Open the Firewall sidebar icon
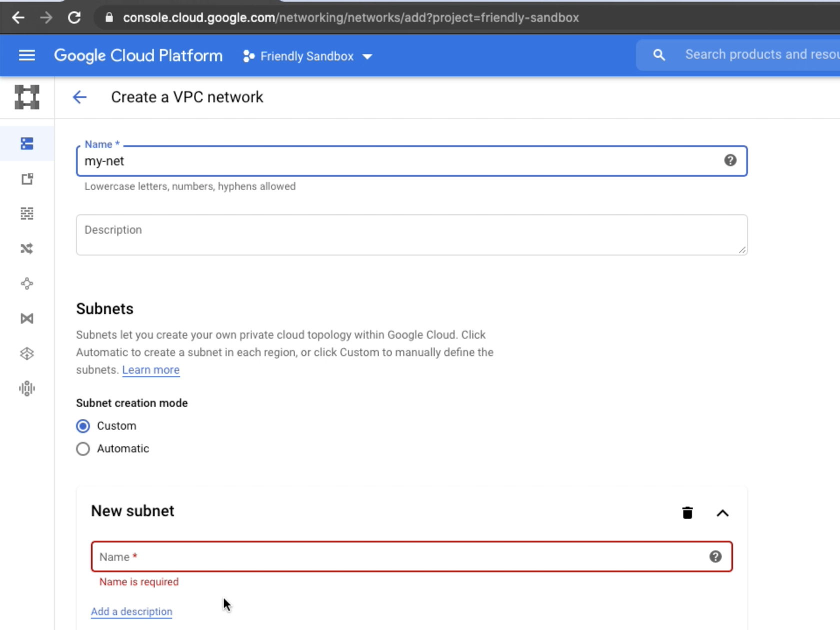The height and width of the screenshot is (630, 840). (27, 213)
